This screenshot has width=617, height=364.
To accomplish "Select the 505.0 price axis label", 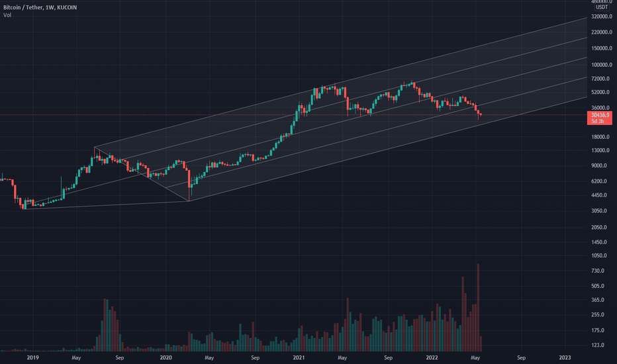I will click(598, 286).
